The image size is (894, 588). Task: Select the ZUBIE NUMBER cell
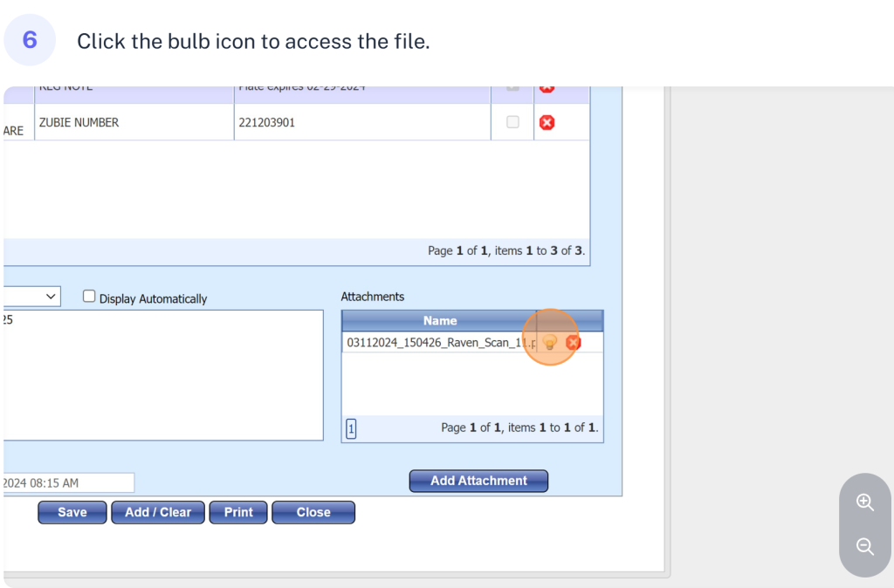[x=134, y=123]
